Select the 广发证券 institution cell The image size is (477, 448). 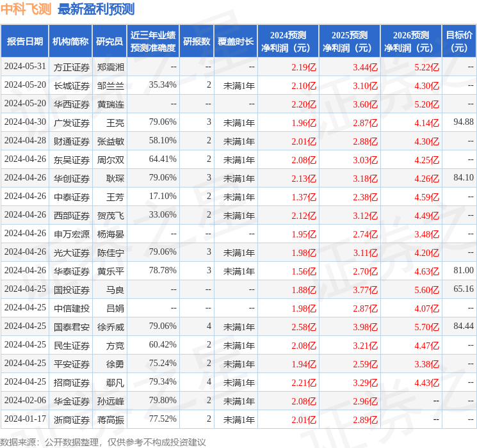tap(72, 123)
